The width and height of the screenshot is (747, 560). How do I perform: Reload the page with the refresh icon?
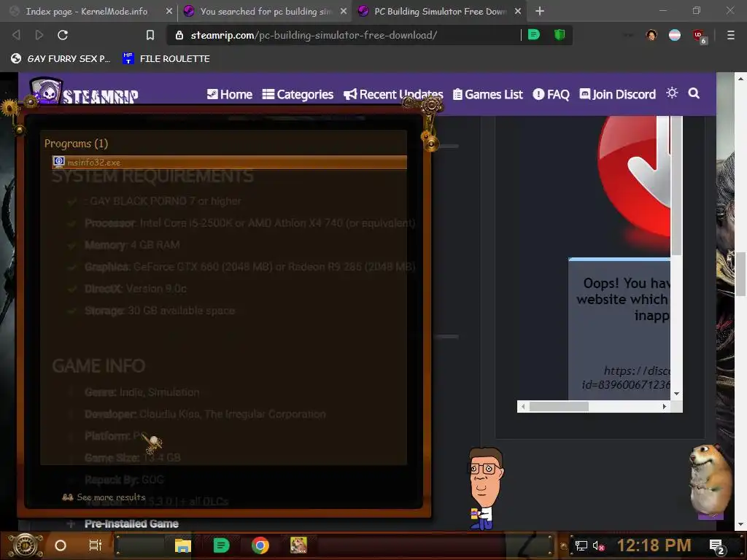tap(63, 35)
